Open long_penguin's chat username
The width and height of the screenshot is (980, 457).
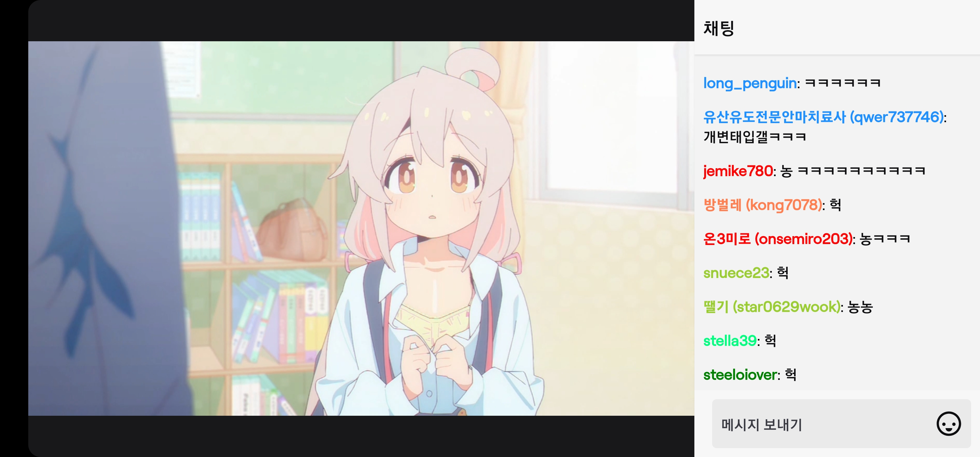[750, 83]
